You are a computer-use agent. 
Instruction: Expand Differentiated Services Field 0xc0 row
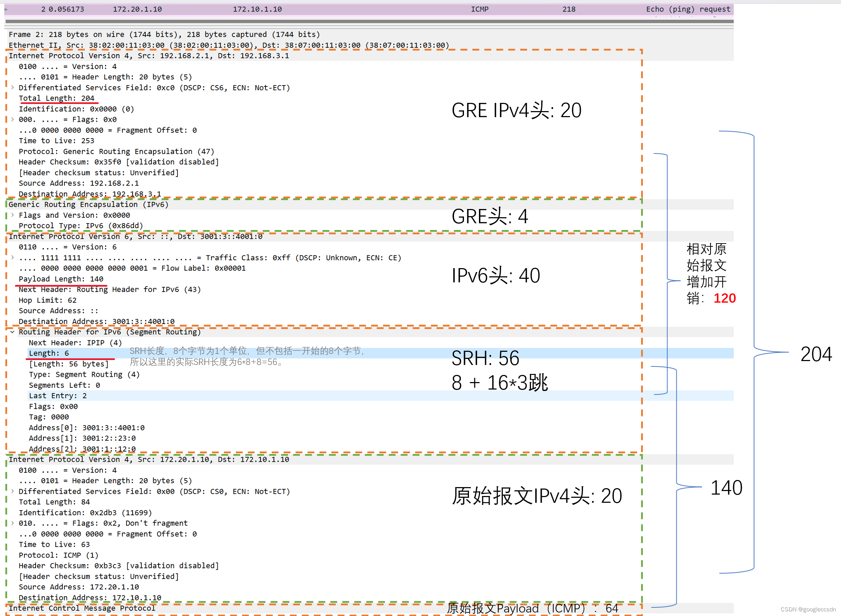click(13, 88)
